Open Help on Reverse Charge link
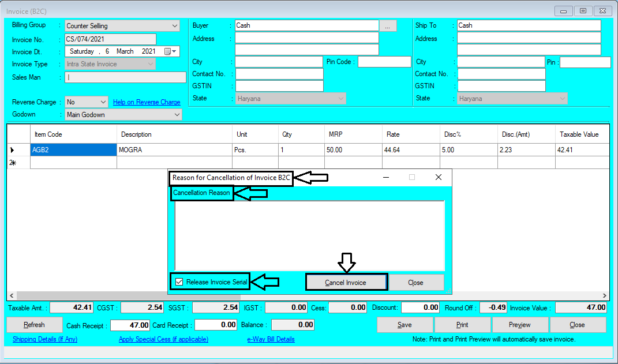 (147, 102)
